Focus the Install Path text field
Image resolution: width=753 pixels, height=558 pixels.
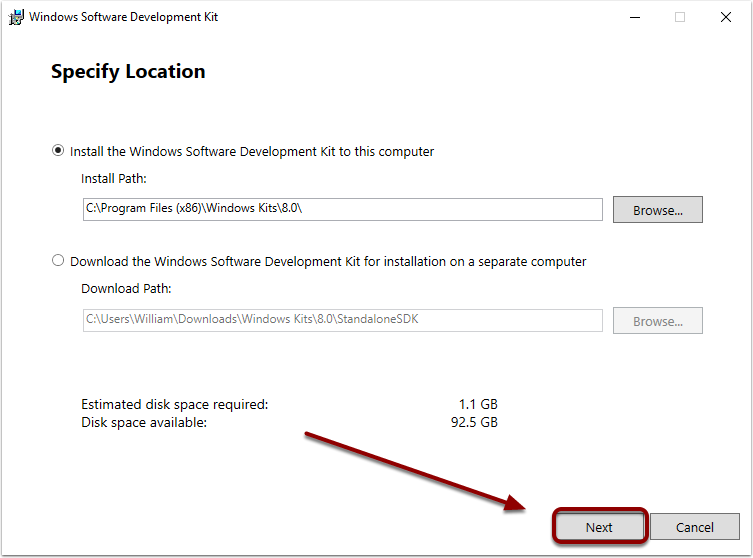coord(342,209)
